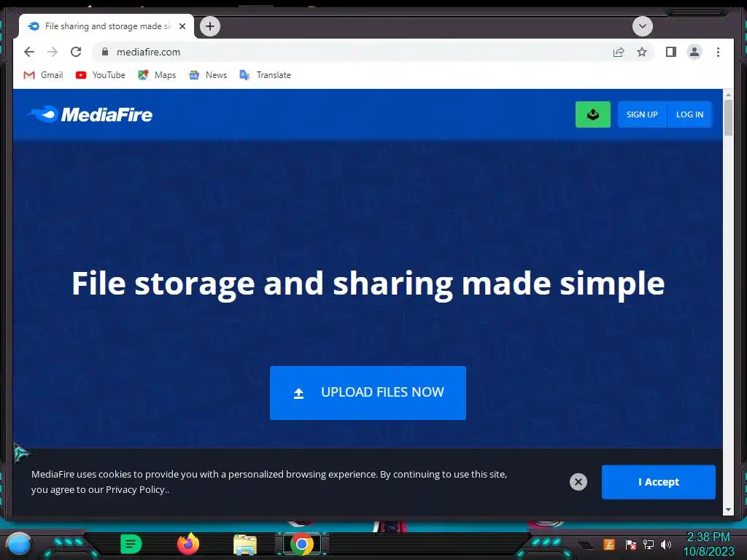
Task: Open the Start orb on taskbar
Action: [19, 544]
